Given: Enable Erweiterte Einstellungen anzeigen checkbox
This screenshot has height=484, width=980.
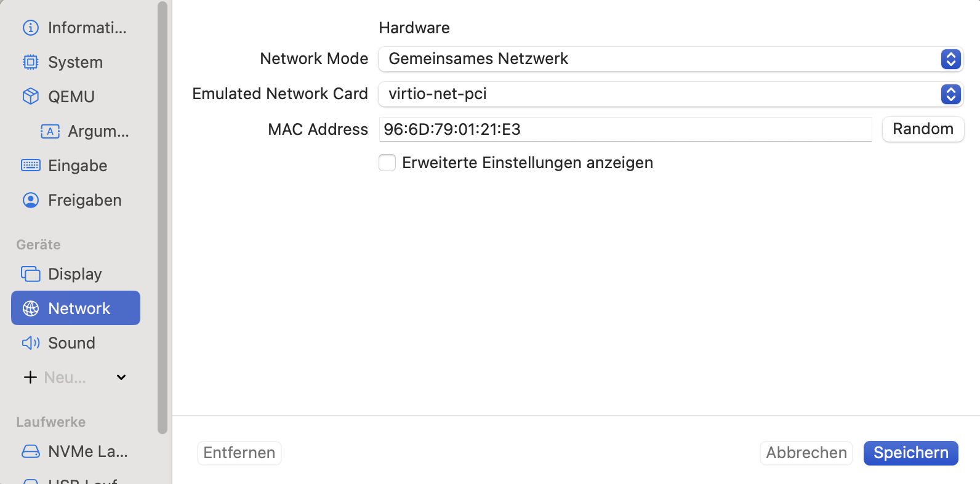Looking at the screenshot, I should (x=387, y=163).
